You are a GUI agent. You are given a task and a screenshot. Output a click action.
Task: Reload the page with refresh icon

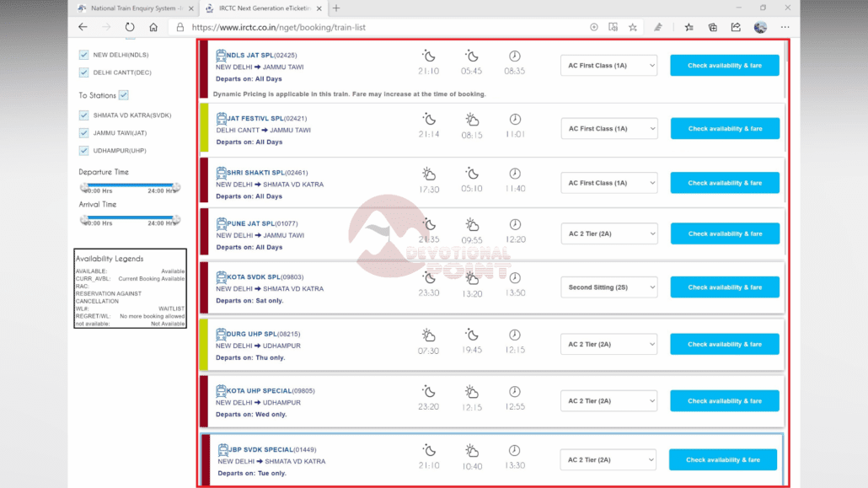pos(130,27)
